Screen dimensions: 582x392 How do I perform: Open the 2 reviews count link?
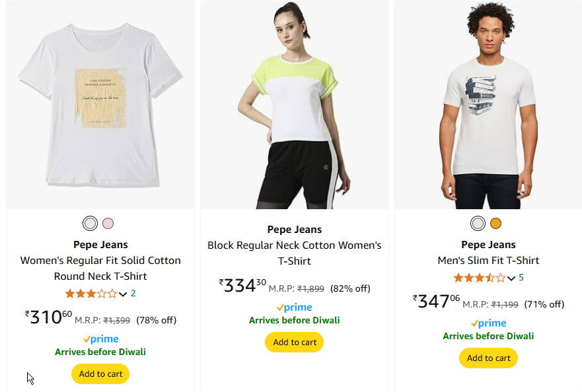[133, 294]
